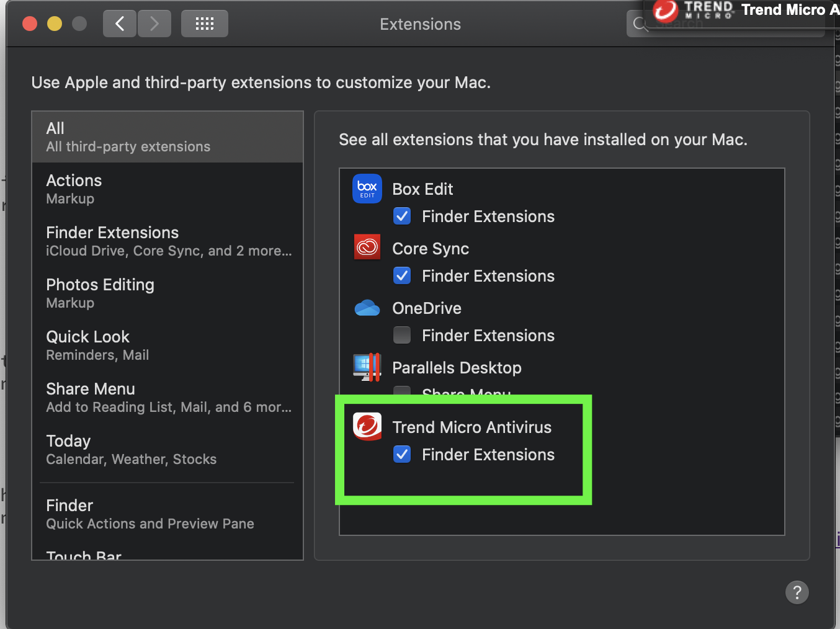Image resolution: width=840 pixels, height=629 pixels.
Task: Enable OneDrive Finder Extensions checkbox
Action: (402, 335)
